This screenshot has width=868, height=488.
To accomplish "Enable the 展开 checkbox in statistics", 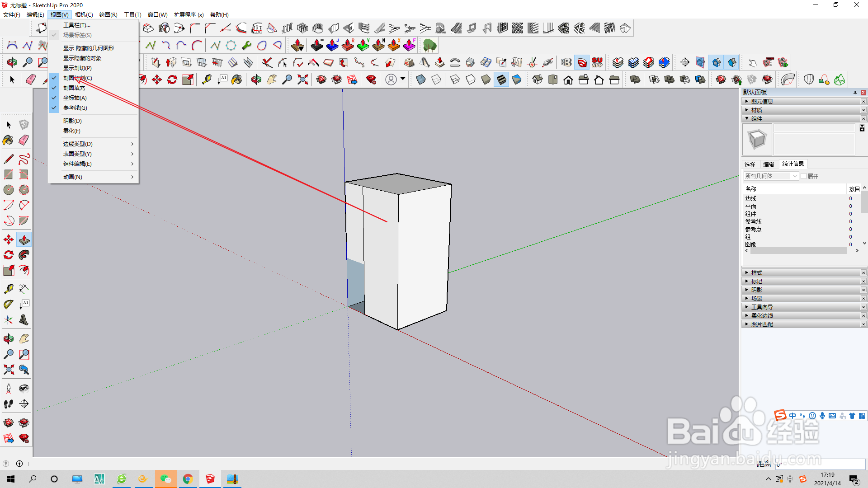I will point(804,176).
